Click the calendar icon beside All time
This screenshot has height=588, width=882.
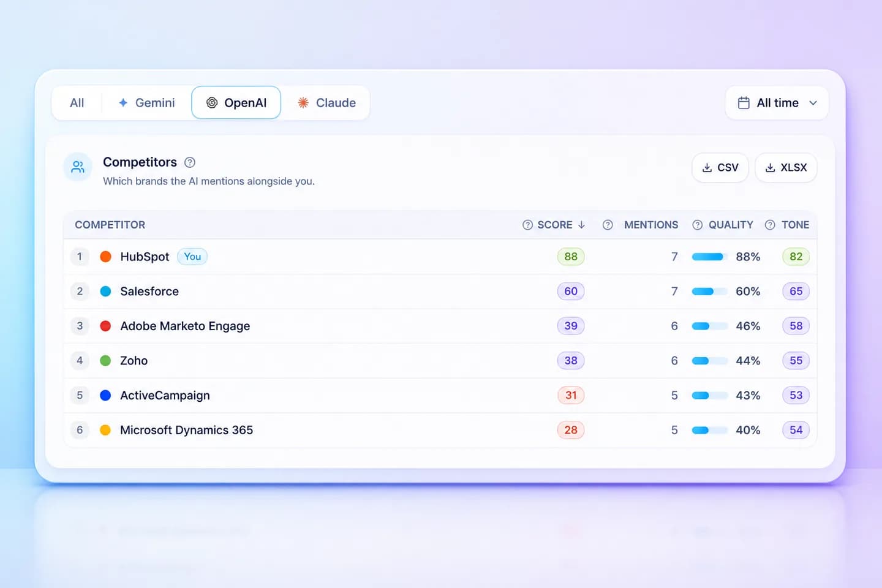coord(744,103)
